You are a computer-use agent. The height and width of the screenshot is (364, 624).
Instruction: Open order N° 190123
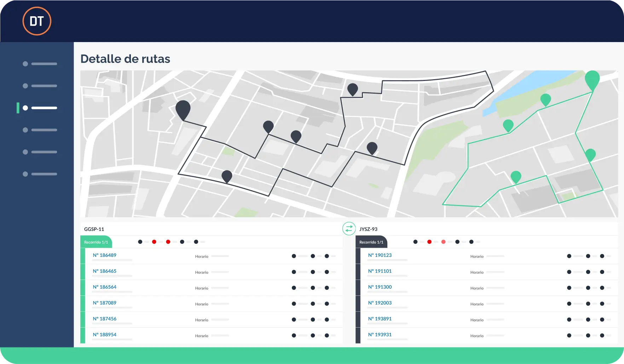click(x=380, y=255)
